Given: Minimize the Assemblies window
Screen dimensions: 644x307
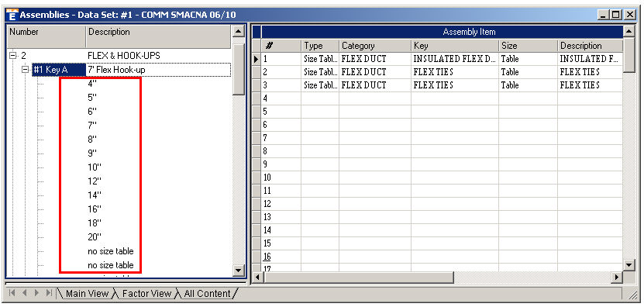Looking at the screenshot, I should tap(603, 15).
